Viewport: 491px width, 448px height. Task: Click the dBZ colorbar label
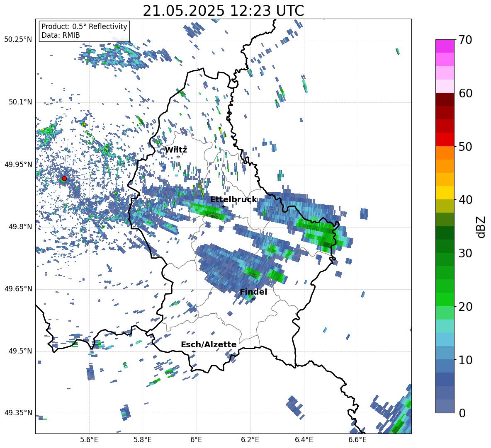(x=481, y=227)
